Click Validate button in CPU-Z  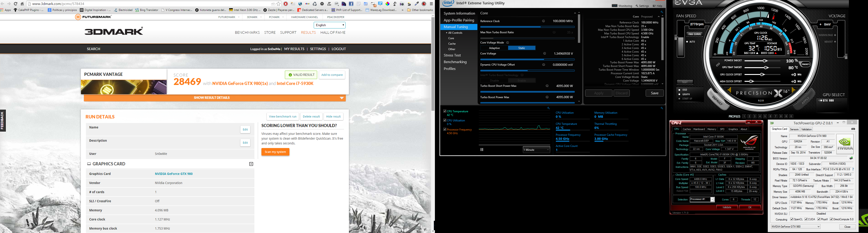[727, 207]
